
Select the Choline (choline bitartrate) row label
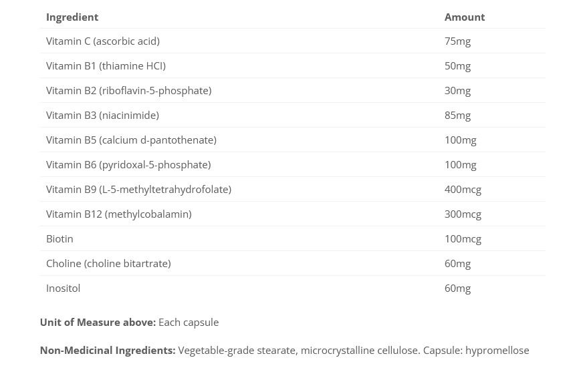[108, 264]
